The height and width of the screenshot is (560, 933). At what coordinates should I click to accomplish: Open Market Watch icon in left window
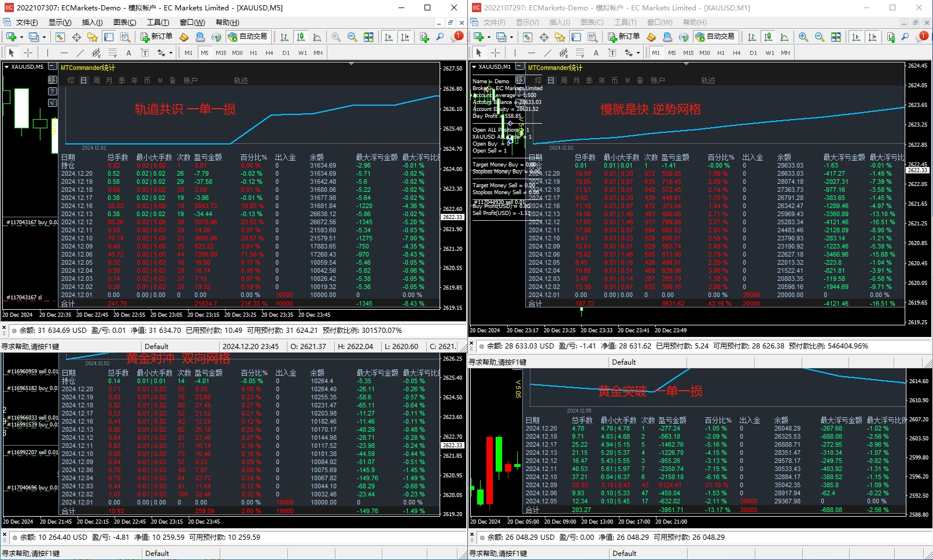[x=60, y=37]
